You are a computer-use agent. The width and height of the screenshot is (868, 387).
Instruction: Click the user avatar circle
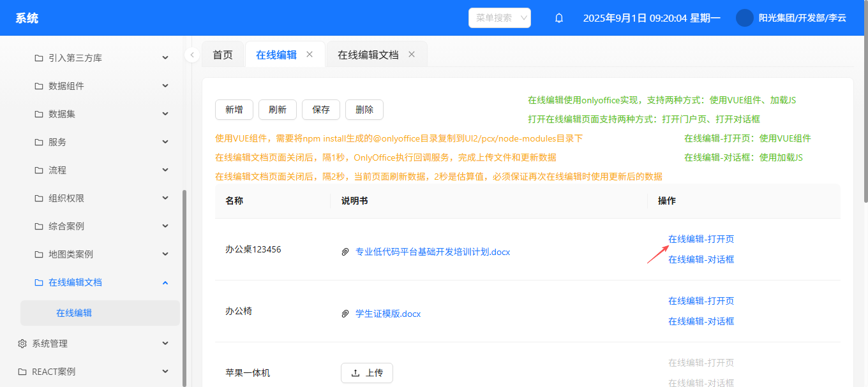(744, 18)
